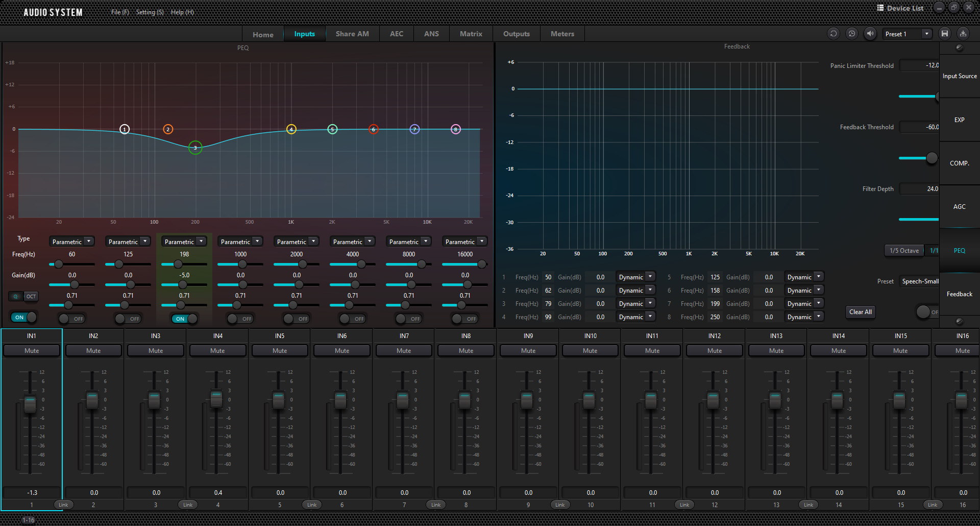Click the Clear All button
Viewport: 980px width, 526px height.
pyautogui.click(x=861, y=312)
